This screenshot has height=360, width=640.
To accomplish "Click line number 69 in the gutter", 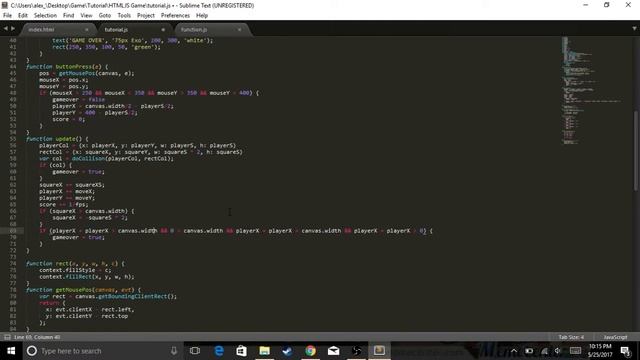I will (x=13, y=231).
